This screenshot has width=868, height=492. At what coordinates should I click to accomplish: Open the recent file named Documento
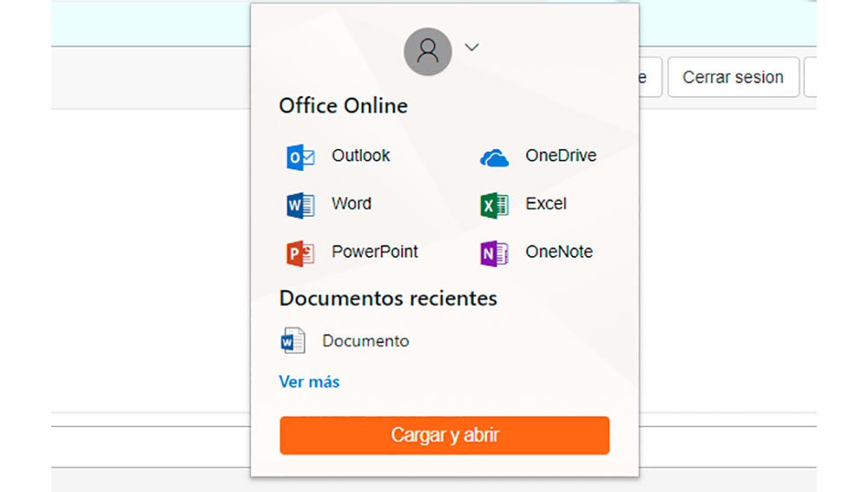click(365, 341)
